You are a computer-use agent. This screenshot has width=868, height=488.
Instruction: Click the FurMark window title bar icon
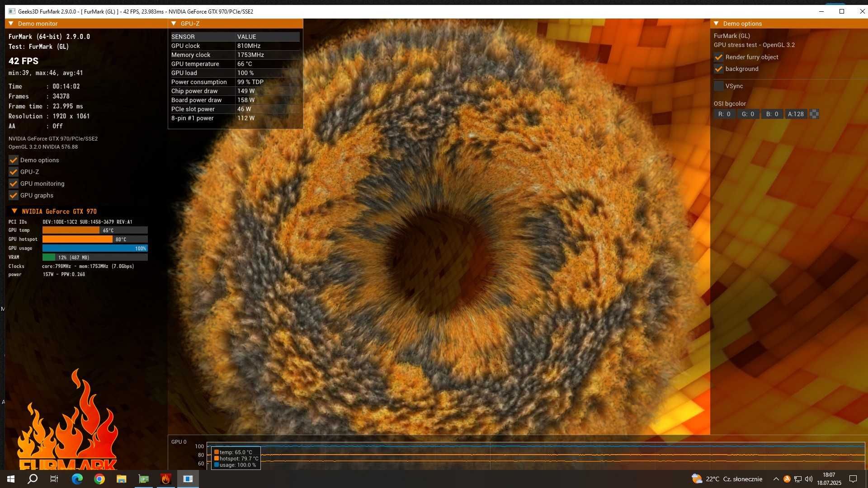click(12, 11)
